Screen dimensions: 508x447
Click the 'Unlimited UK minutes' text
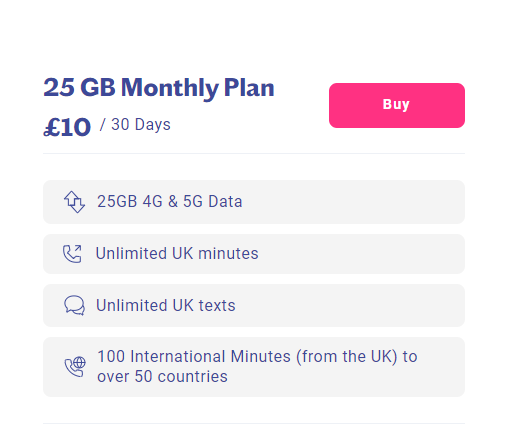177,253
